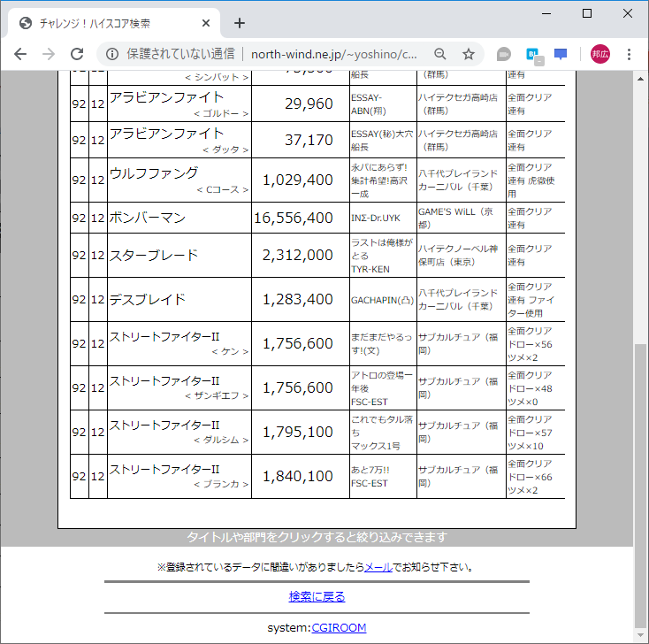The height and width of the screenshot is (644, 649).
Task: Click the blue chat bubble extension
Action: pos(561,54)
